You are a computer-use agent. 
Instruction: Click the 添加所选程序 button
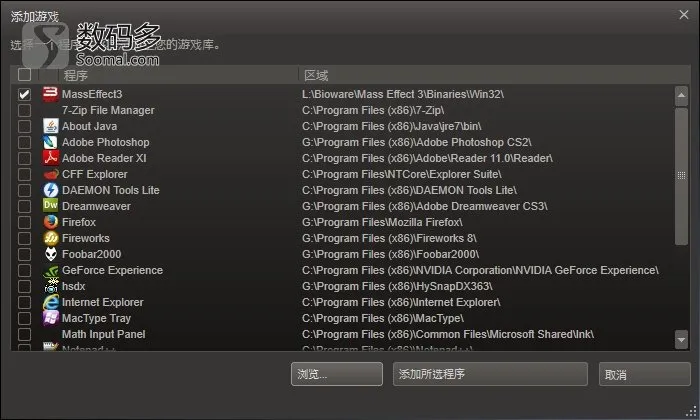tap(490, 374)
